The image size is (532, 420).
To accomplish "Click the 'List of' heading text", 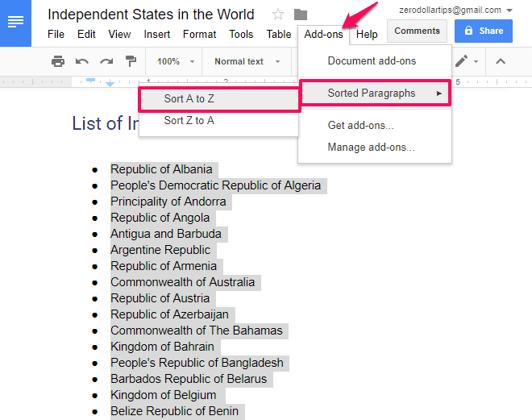I will coord(105,123).
